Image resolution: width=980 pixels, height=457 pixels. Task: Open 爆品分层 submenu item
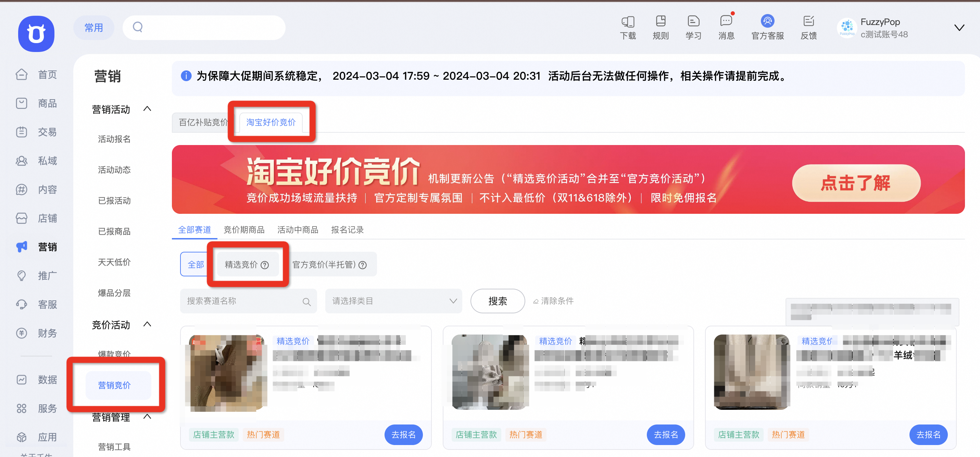click(114, 293)
